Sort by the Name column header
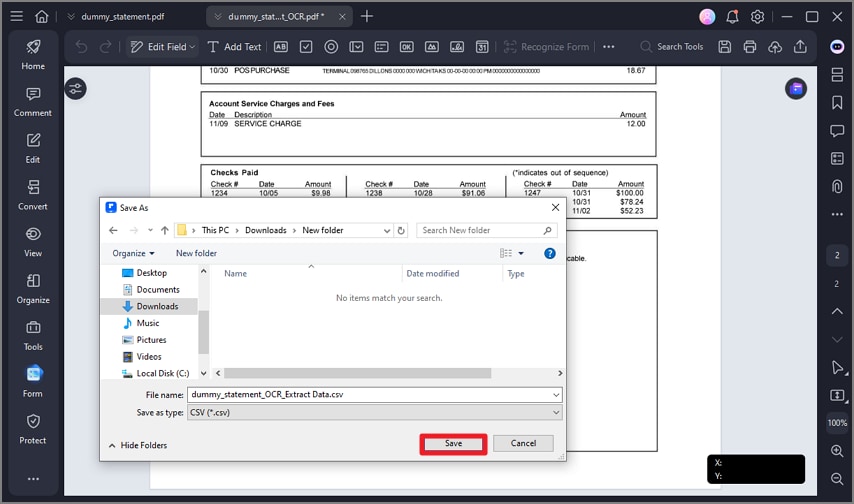The height and width of the screenshot is (504, 854). click(x=235, y=274)
